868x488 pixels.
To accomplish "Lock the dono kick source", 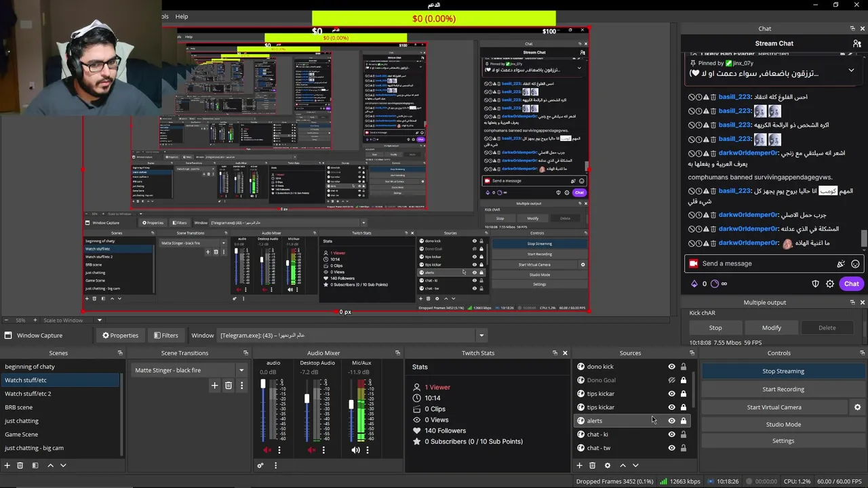I will [x=683, y=367].
